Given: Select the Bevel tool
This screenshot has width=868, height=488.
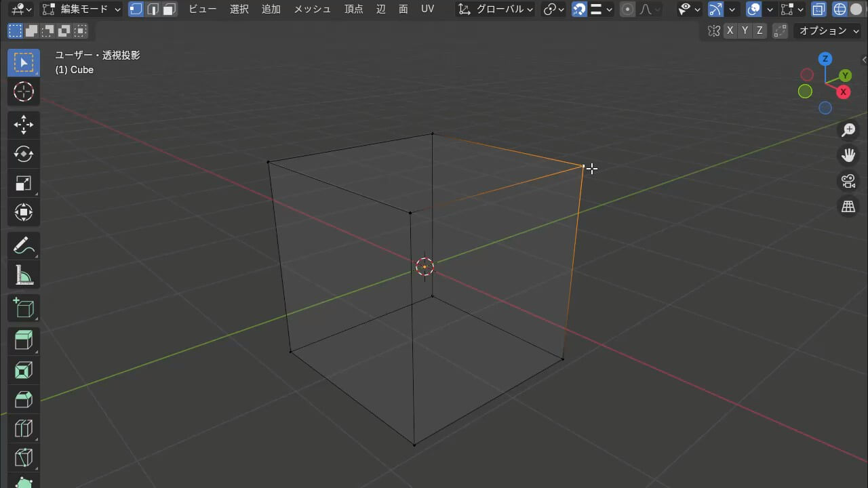Looking at the screenshot, I should [x=24, y=399].
